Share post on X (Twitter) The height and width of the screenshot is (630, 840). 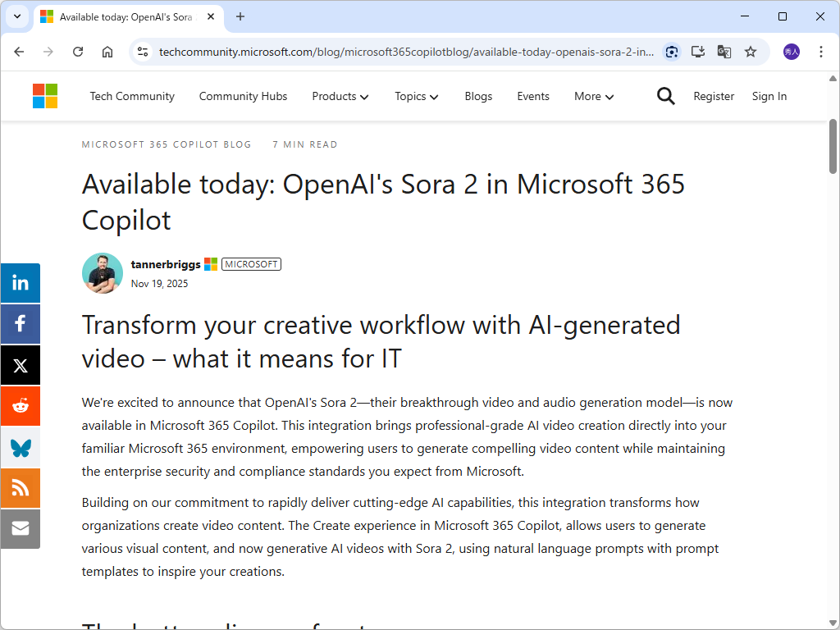coord(21,365)
